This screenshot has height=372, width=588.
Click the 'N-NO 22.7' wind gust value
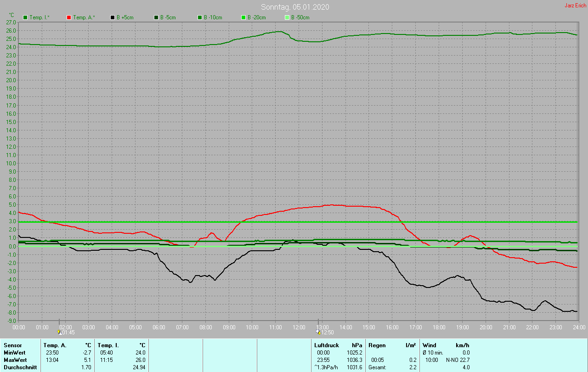(458, 360)
